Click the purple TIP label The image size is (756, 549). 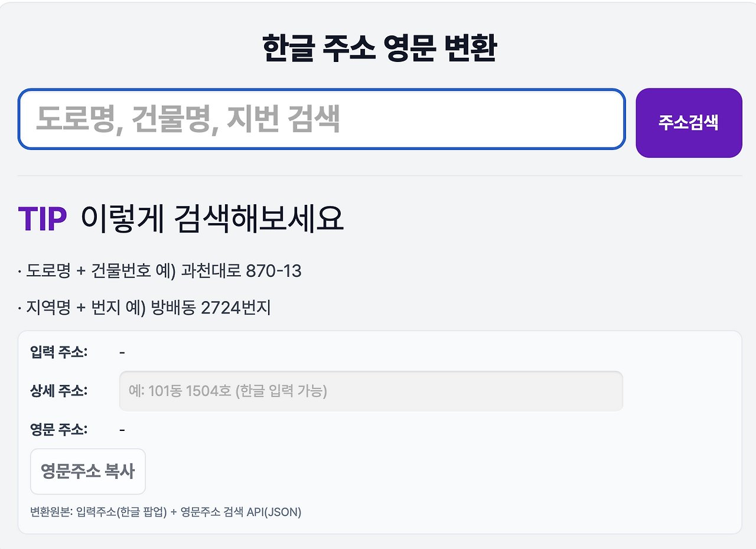[x=41, y=218]
